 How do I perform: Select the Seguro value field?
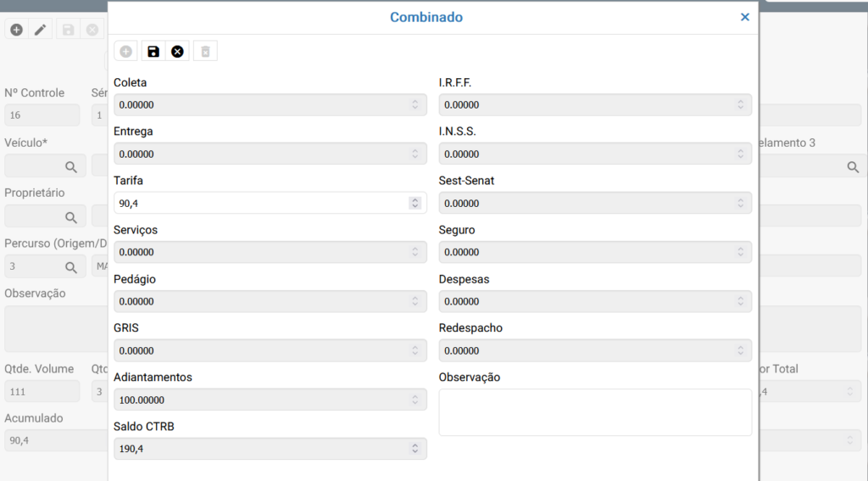585,252
